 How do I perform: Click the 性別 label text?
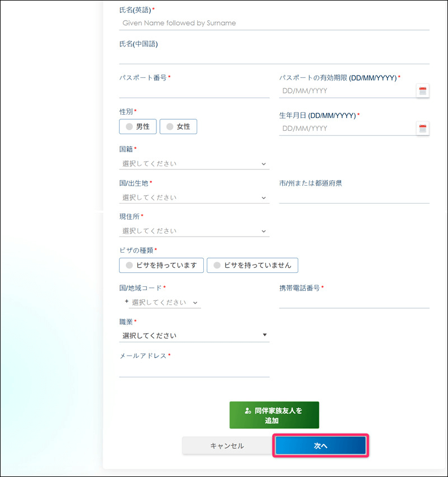pyautogui.click(x=126, y=112)
